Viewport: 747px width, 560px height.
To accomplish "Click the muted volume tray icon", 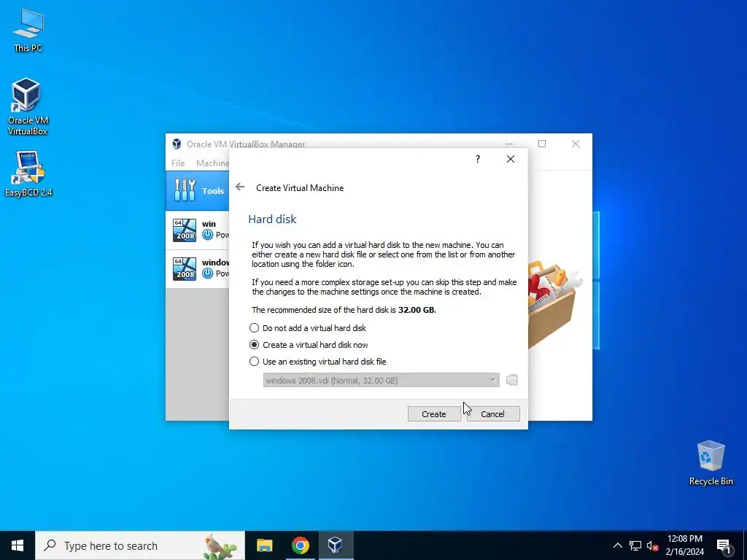I will click(652, 545).
